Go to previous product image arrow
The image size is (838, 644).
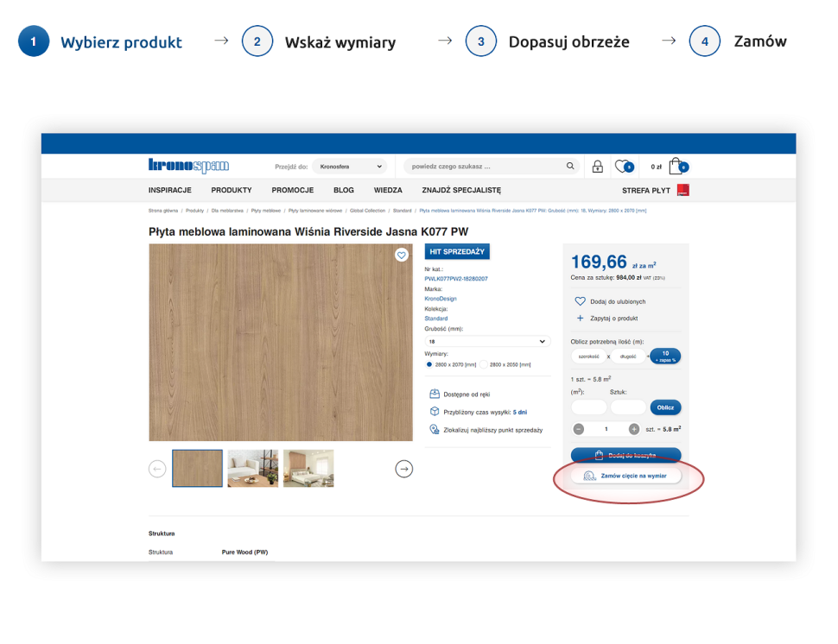[157, 469]
